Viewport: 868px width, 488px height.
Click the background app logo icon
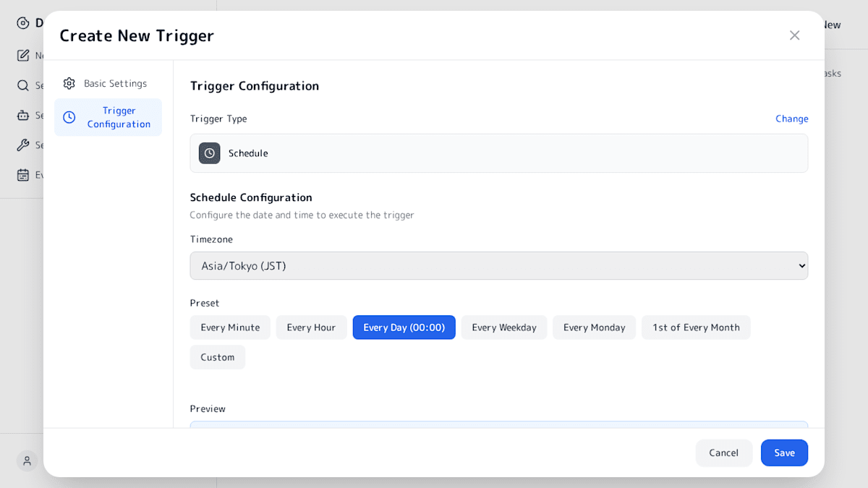point(23,23)
